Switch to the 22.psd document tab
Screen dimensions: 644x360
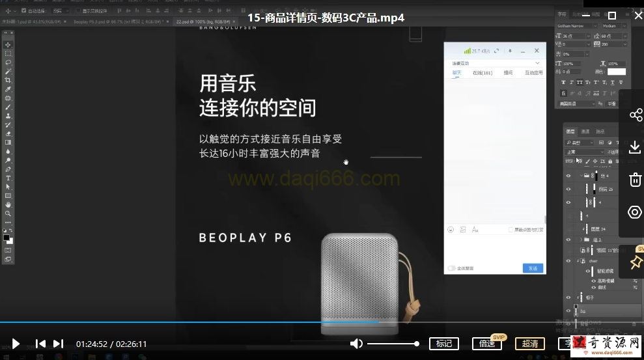(x=206, y=21)
